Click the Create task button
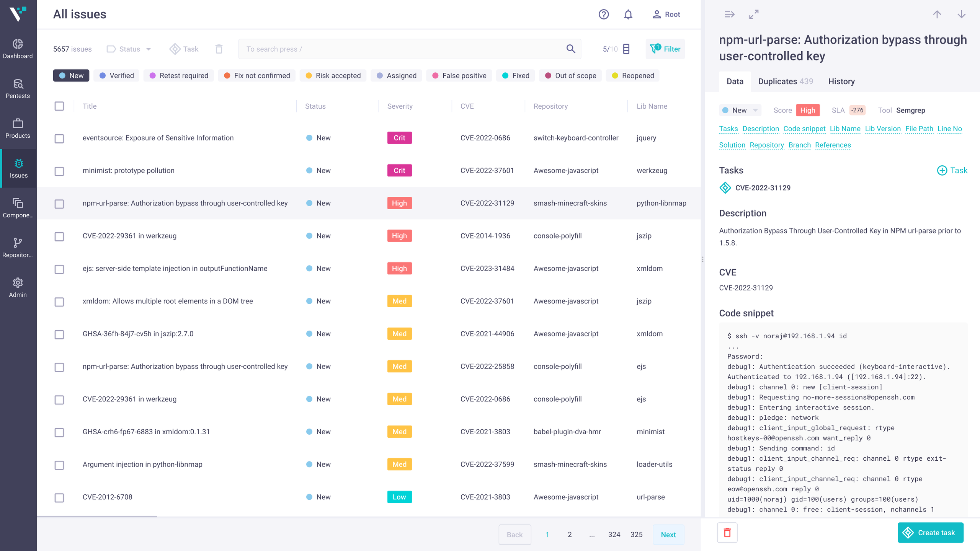This screenshot has height=551, width=980. click(x=930, y=533)
